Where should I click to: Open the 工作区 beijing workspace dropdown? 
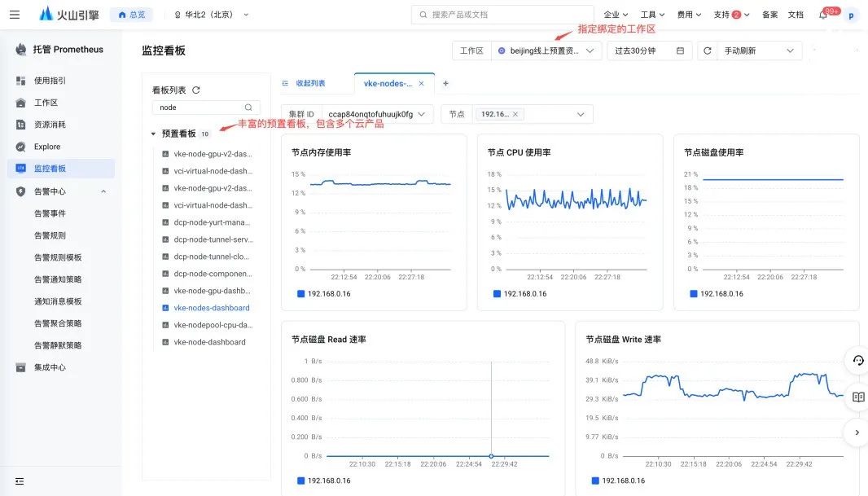[x=546, y=50]
